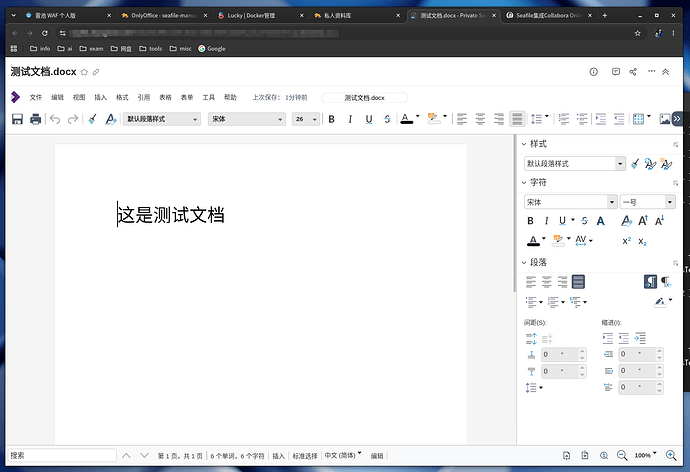
Task: Open the insert table dropdown arrow
Action: coord(649,117)
